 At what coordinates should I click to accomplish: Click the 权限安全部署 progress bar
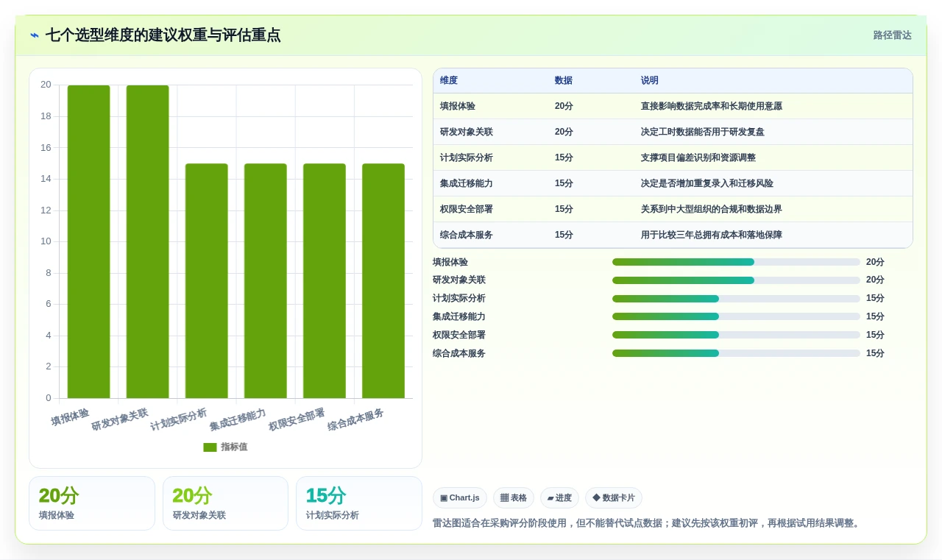click(736, 335)
